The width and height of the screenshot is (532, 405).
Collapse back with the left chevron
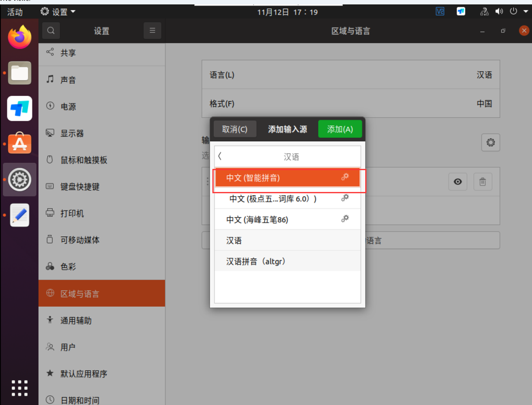coord(219,156)
